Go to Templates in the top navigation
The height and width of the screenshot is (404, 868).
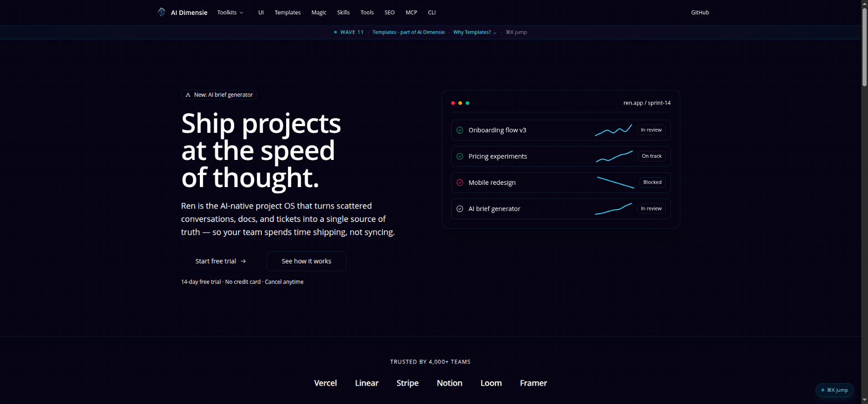pos(287,12)
